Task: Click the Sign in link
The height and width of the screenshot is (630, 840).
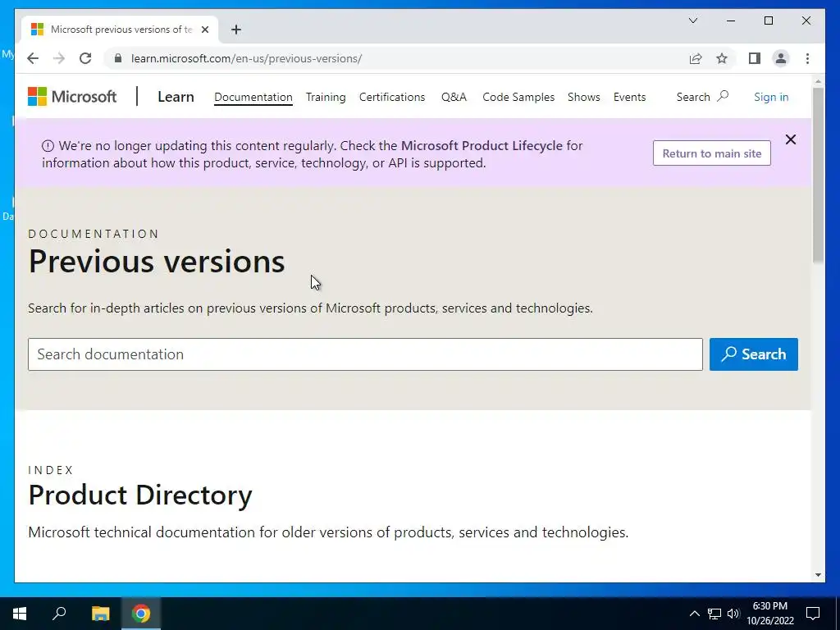Action: (x=771, y=97)
